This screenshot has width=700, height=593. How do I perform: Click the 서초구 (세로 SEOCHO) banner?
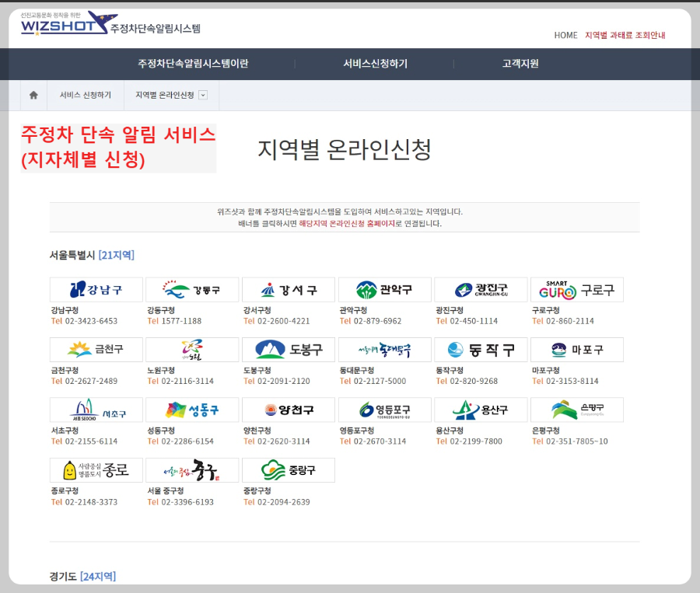pyautogui.click(x=96, y=410)
